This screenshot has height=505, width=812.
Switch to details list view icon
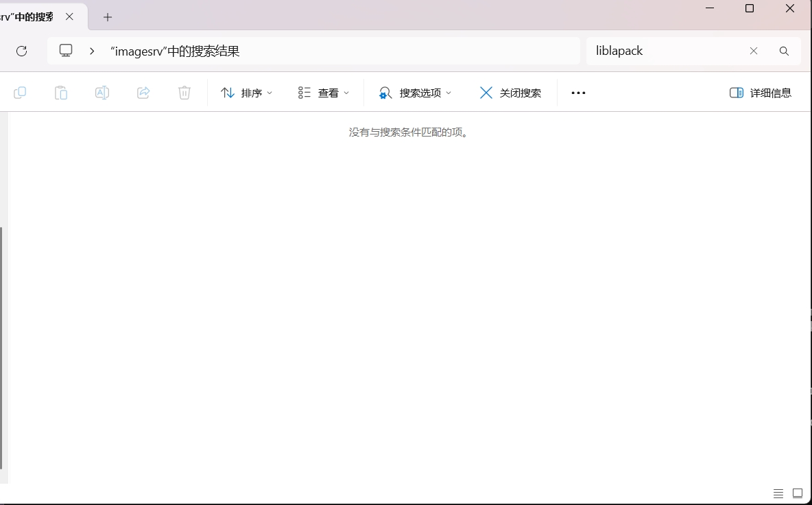coord(778,493)
